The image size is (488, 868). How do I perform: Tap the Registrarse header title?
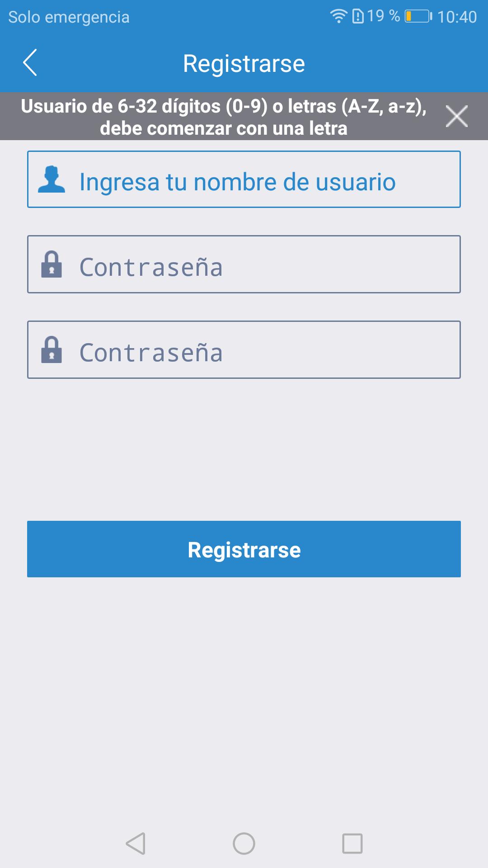244,63
